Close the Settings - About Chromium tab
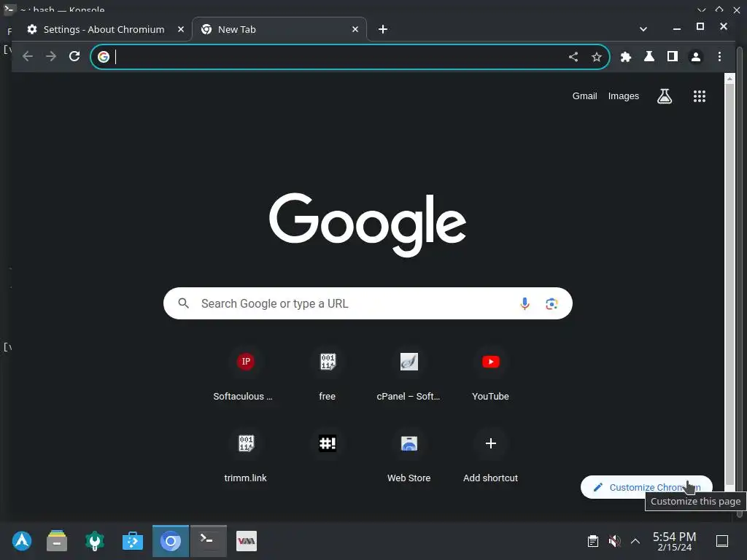The width and height of the screenshot is (747, 560). click(x=181, y=29)
